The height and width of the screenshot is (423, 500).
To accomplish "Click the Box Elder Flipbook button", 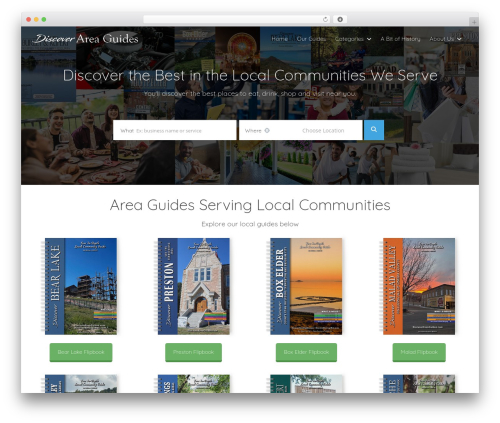I will (x=306, y=352).
